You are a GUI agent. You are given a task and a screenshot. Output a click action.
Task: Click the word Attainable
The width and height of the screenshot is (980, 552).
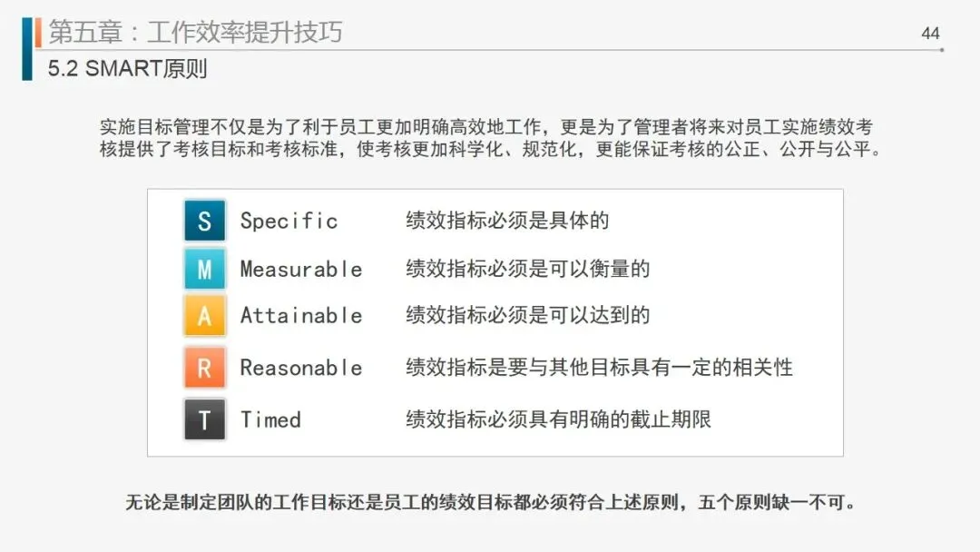tap(300, 316)
